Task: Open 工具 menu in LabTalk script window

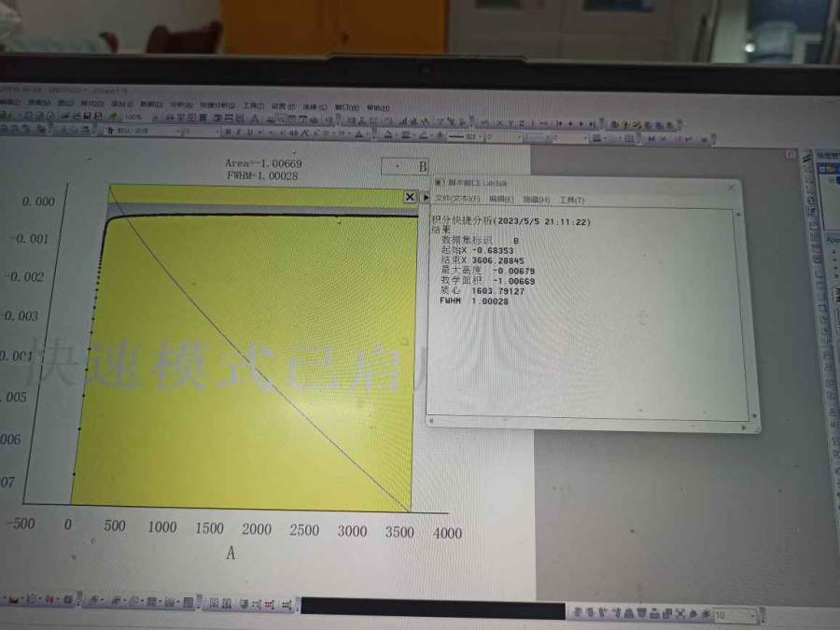Action: 571,201
